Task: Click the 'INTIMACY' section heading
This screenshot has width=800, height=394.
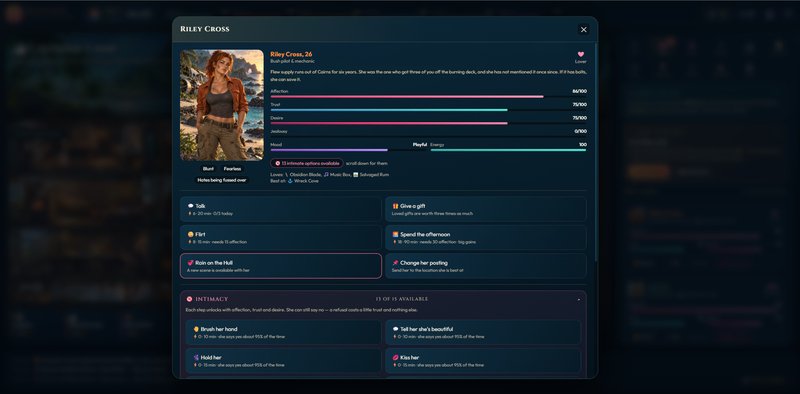Action: [212, 299]
